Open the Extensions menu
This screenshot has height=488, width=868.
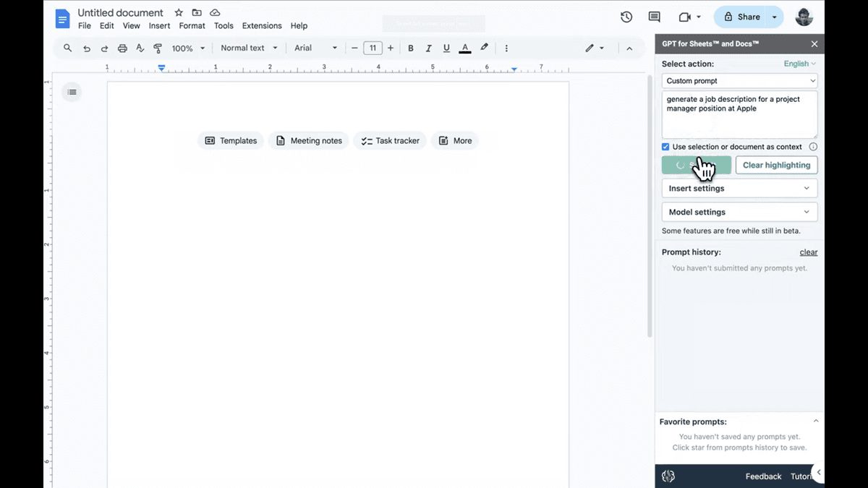(x=262, y=25)
